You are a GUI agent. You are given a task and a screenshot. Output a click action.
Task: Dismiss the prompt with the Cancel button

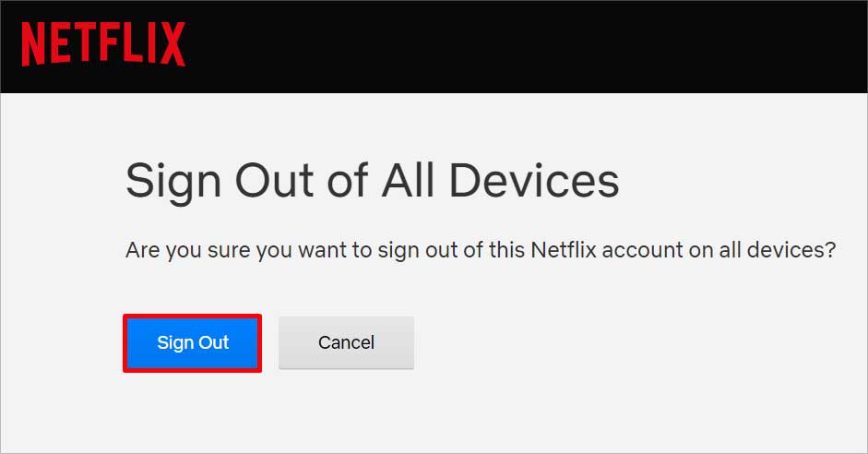click(x=347, y=342)
